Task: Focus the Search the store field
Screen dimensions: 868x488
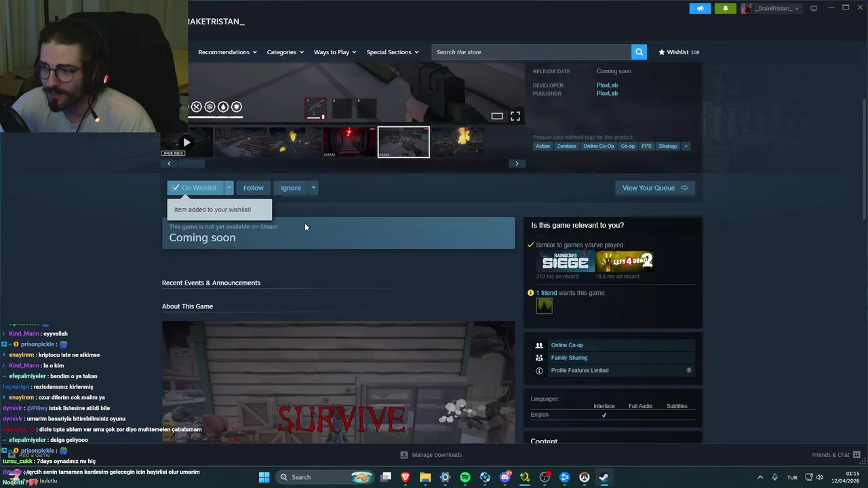Action: [x=531, y=52]
